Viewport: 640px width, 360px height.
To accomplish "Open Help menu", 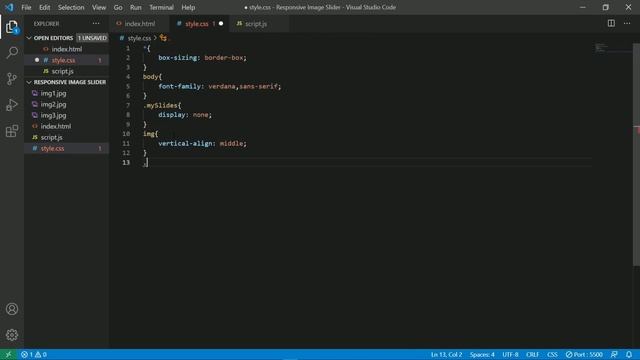I will (x=188, y=7).
